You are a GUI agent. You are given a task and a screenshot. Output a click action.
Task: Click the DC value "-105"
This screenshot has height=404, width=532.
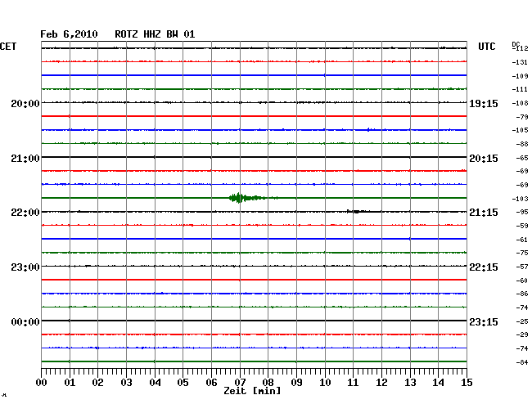pyautogui.click(x=520, y=130)
